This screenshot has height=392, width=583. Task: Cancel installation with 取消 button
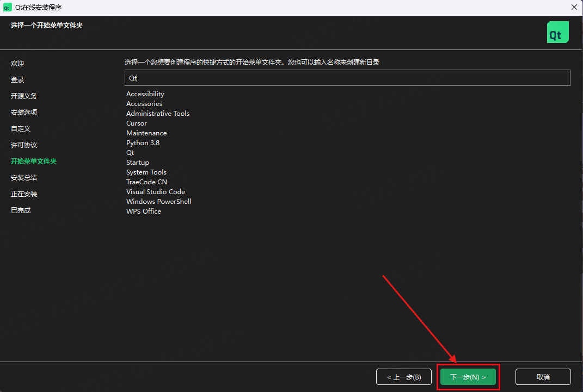pyautogui.click(x=543, y=377)
